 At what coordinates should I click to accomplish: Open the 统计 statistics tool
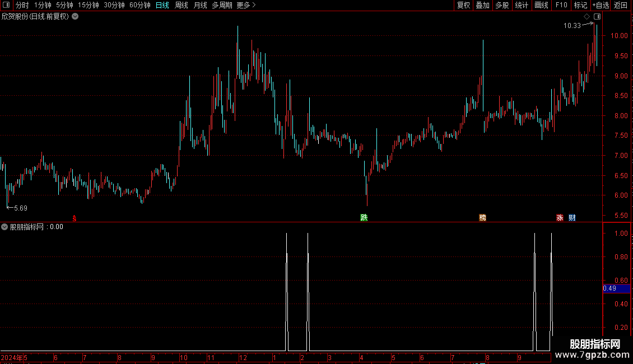pos(522,5)
